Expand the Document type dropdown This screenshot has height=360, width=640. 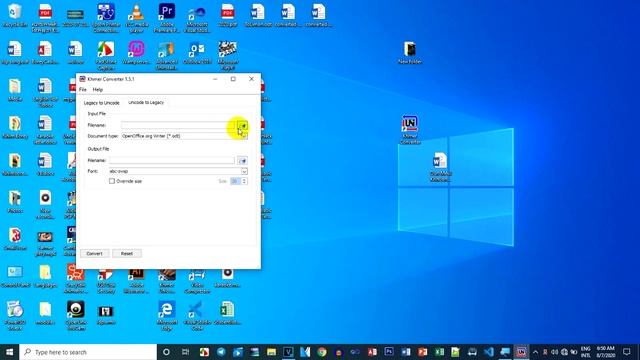coord(244,136)
